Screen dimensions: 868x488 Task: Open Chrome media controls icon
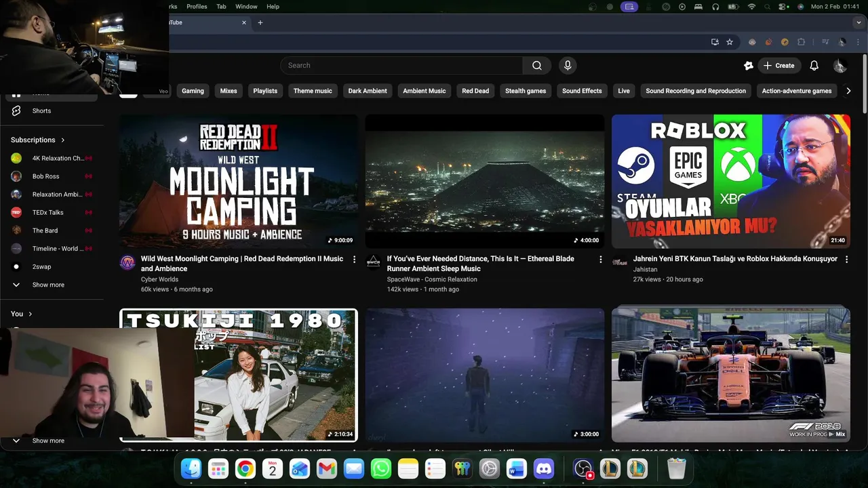pos(825,42)
